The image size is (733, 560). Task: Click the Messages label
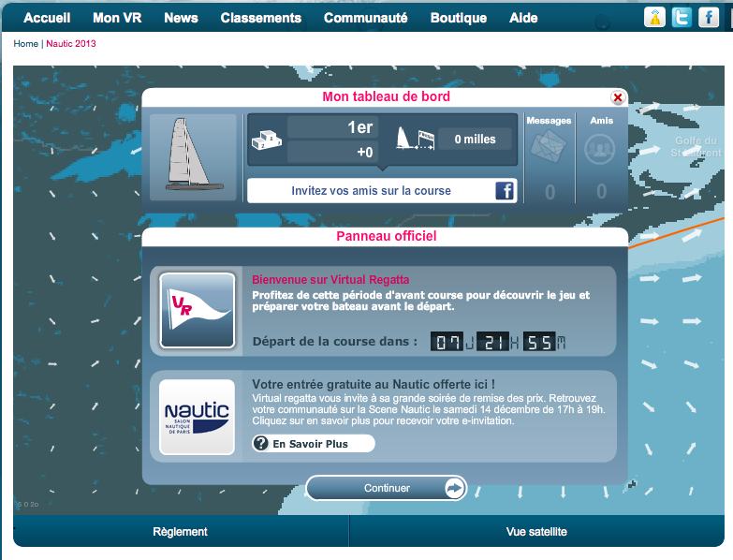click(549, 121)
